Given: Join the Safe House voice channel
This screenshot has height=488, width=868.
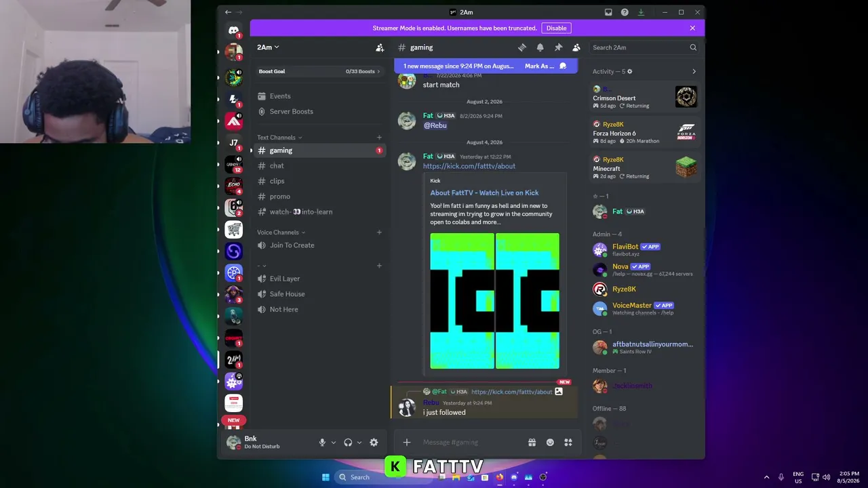Looking at the screenshot, I should pos(319,294).
